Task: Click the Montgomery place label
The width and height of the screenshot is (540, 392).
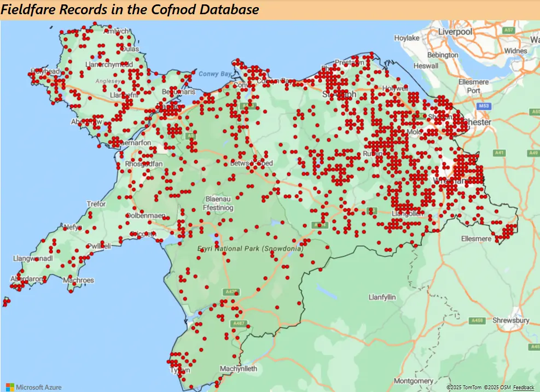Action: (x=414, y=381)
